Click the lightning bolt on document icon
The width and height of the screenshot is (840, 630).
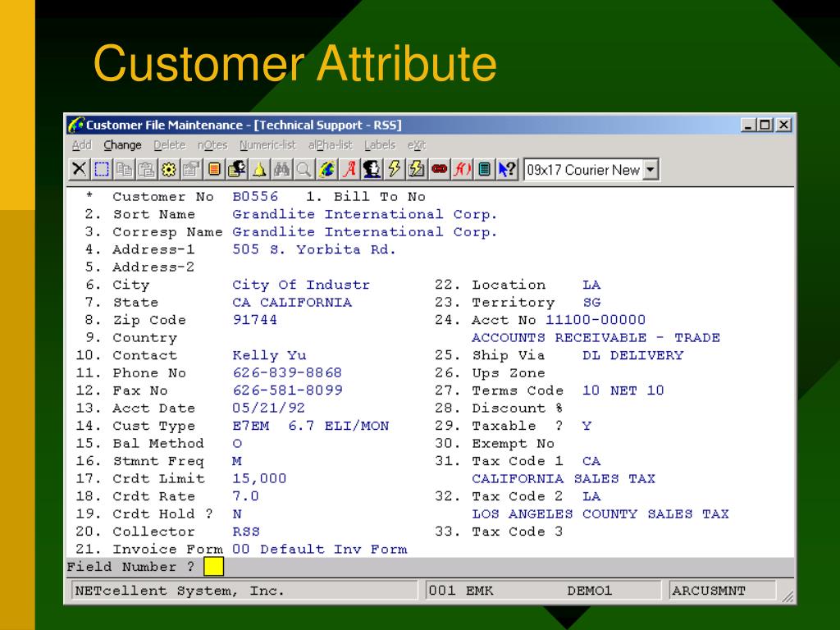point(417,169)
